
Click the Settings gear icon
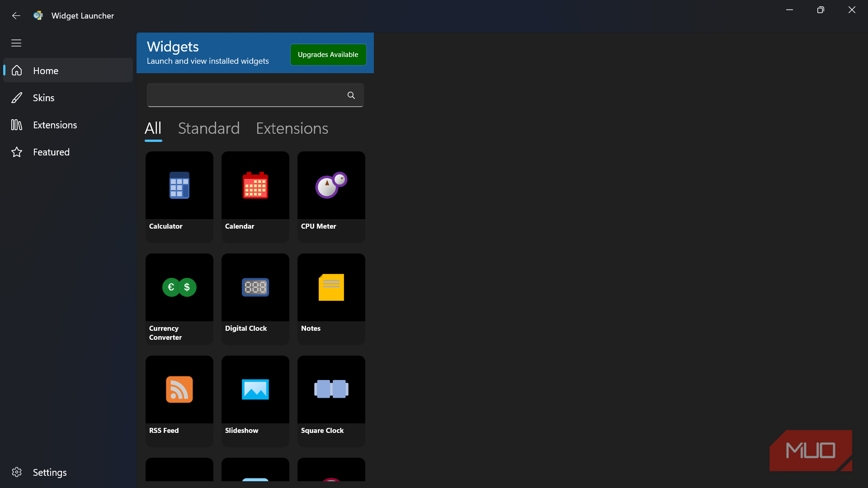click(17, 472)
